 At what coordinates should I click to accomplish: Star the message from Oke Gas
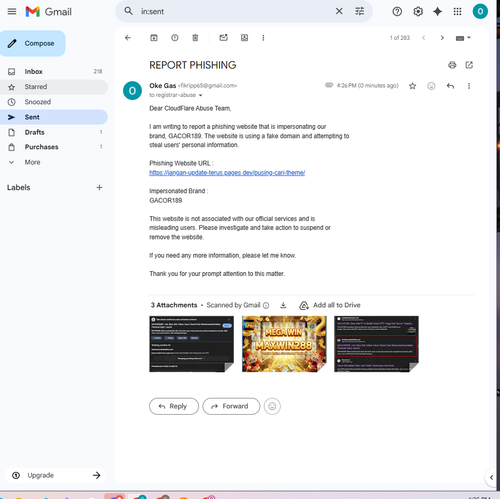(412, 86)
